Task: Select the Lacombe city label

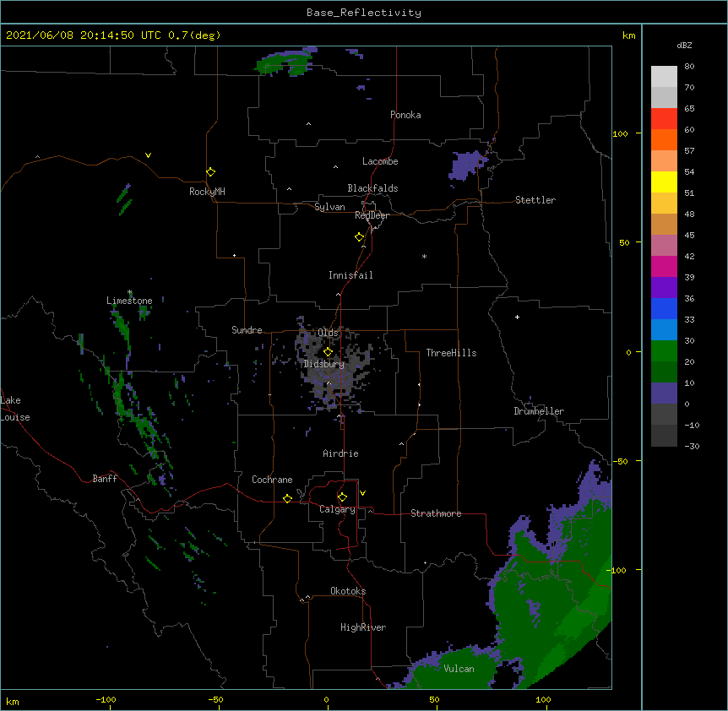Action: [380, 161]
